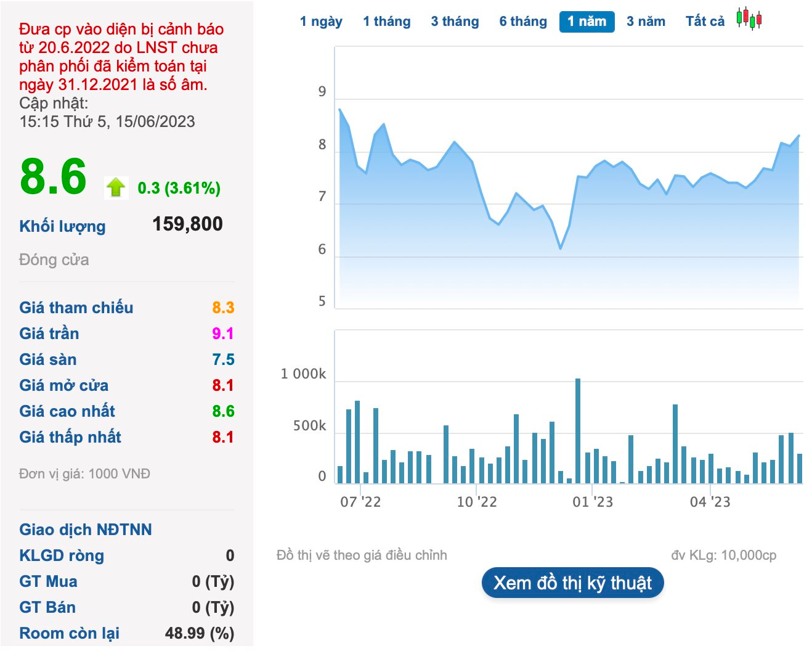Click the room remaining value 48.99 (%)
The height and width of the screenshot is (651, 812).
200,633
